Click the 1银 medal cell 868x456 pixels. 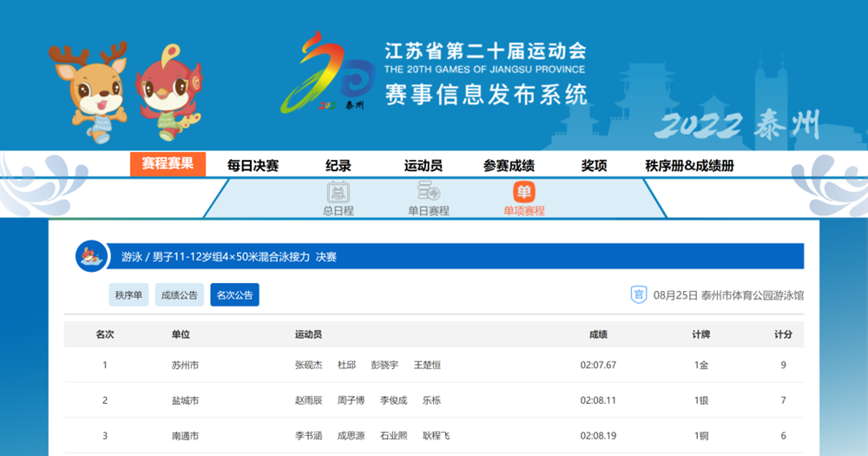700,400
